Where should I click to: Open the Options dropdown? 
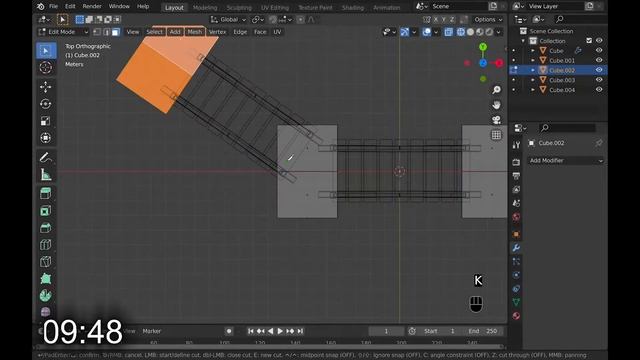click(x=488, y=19)
